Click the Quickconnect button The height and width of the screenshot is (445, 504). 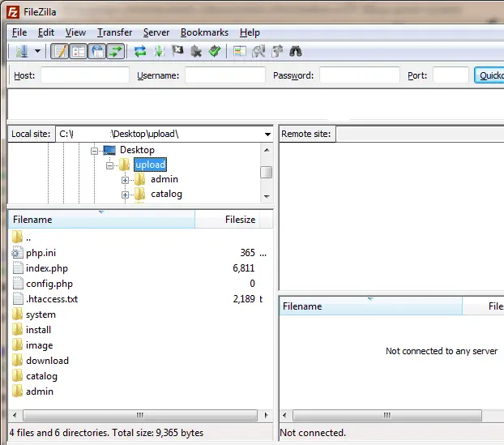(489, 75)
